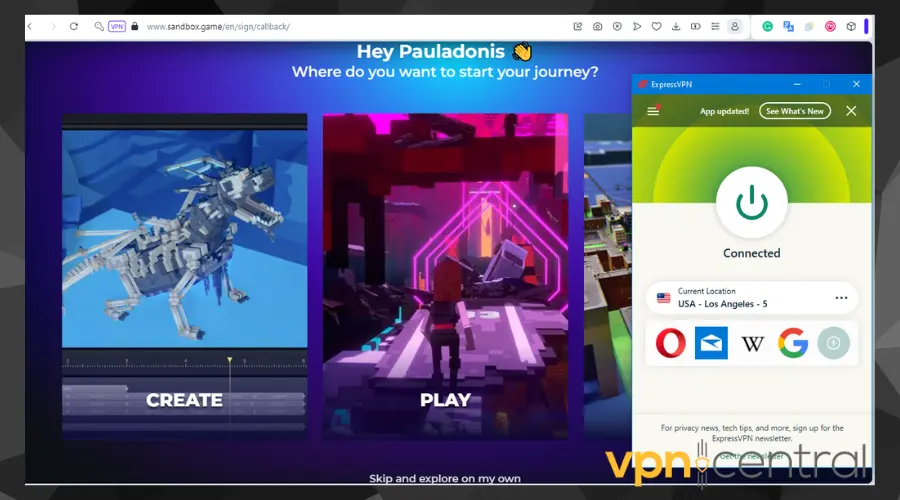
Task: Launch Google shortcut in ExpressVPN
Action: pyautogui.click(x=793, y=343)
